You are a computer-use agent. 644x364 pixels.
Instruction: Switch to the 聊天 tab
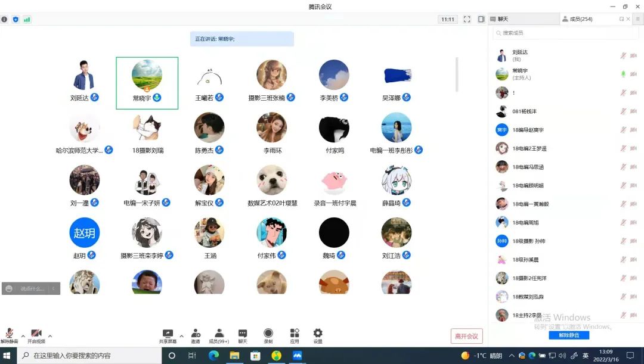[x=524, y=19]
